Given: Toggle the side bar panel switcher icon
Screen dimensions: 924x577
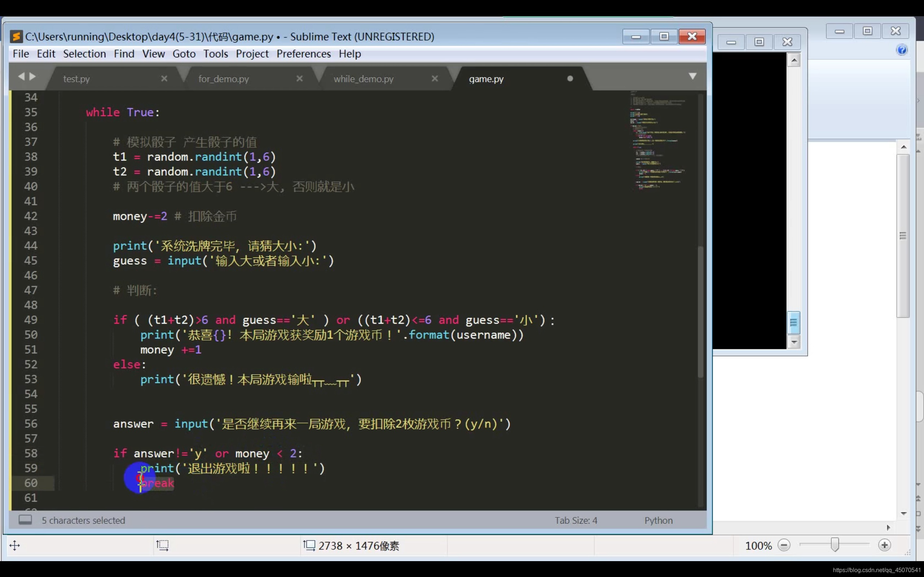Looking at the screenshot, I should 25,520.
